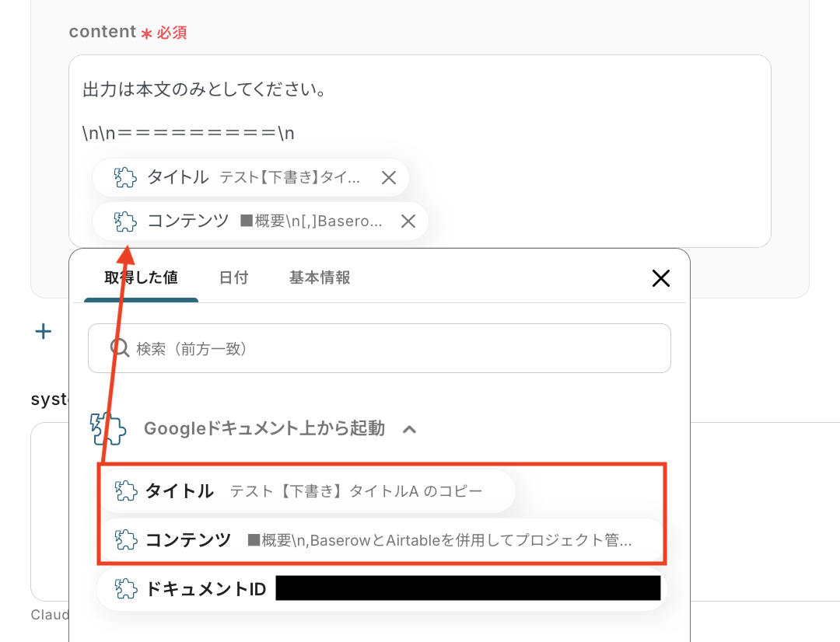Screen dimensions: 840x642
Task: Collapse the Googleドキュメント上から起動 group
Action: point(410,427)
